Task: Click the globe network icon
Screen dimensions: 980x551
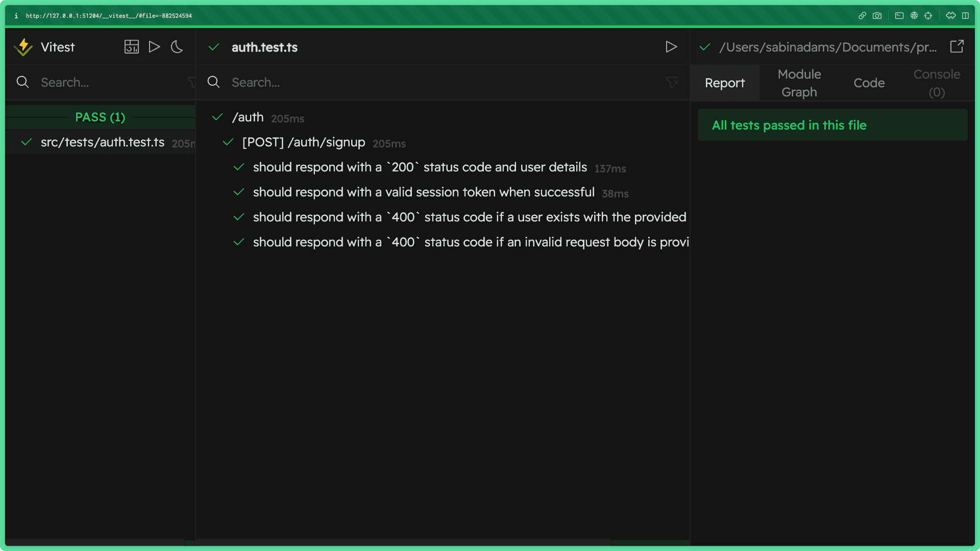Action: [x=913, y=15]
